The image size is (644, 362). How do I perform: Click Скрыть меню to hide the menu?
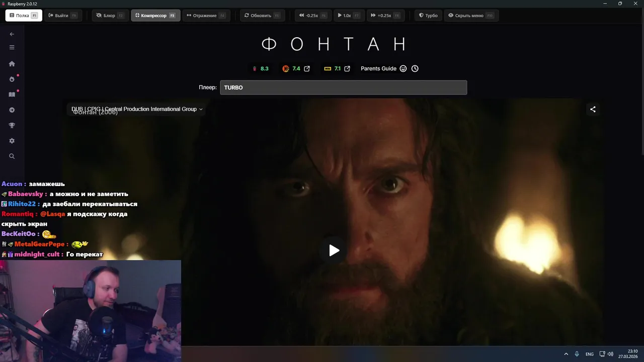pyautogui.click(x=471, y=16)
